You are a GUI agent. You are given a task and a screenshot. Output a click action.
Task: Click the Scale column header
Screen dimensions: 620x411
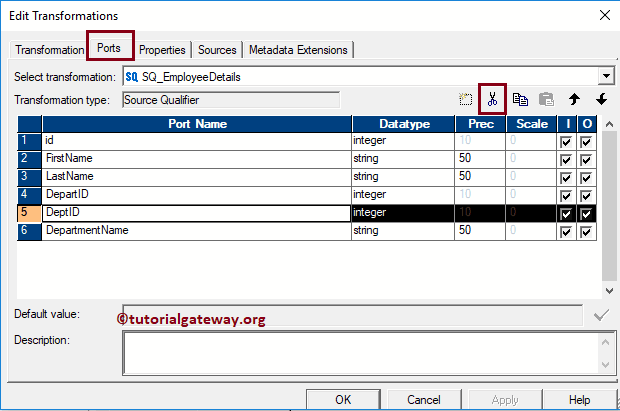(532, 124)
